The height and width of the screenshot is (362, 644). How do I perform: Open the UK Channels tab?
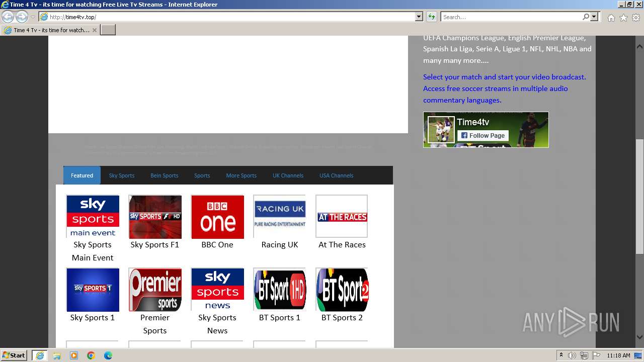click(288, 175)
